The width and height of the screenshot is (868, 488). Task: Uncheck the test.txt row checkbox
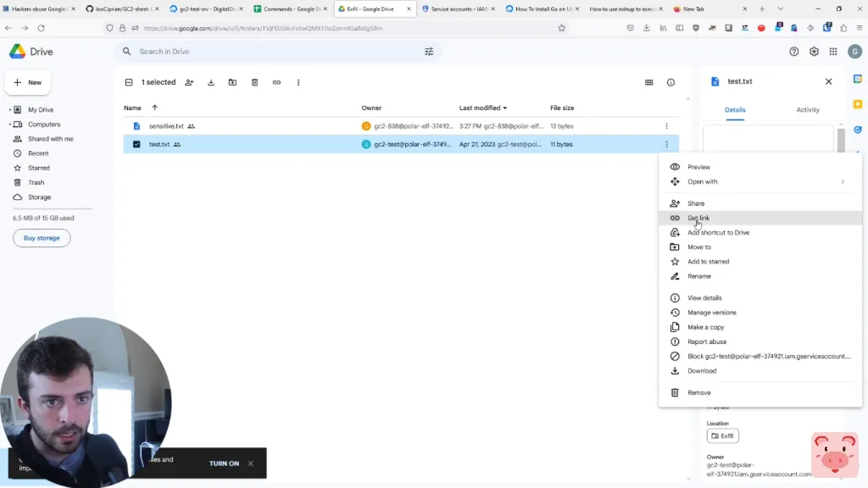pos(136,144)
